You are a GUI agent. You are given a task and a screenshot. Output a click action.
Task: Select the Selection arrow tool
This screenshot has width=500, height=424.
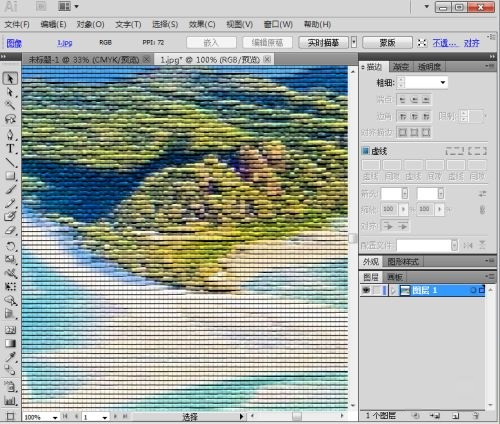point(10,79)
